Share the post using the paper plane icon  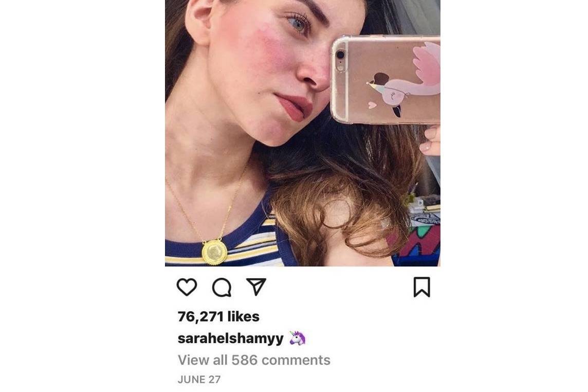pos(256,287)
